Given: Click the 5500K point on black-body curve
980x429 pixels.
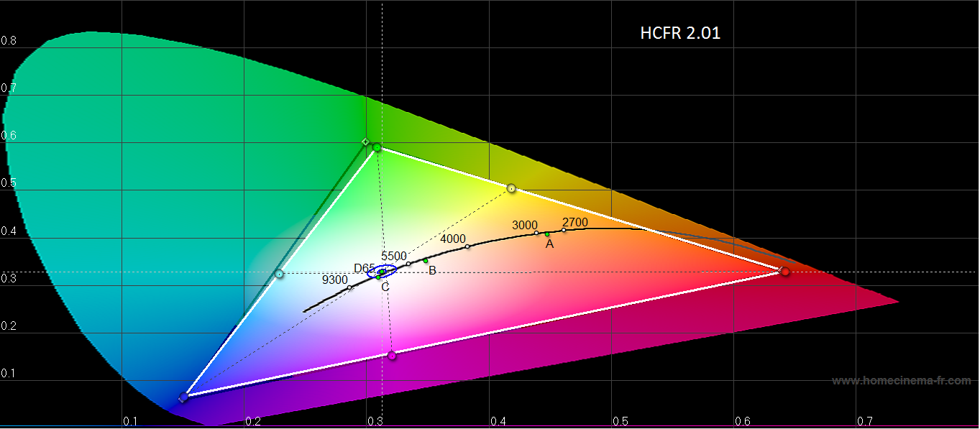Looking at the screenshot, I should pos(408,264).
